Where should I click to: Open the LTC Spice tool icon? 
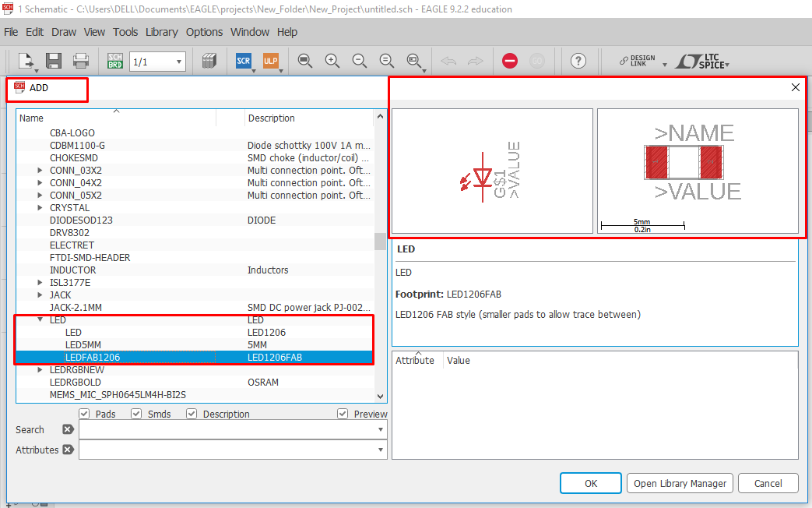(x=700, y=62)
